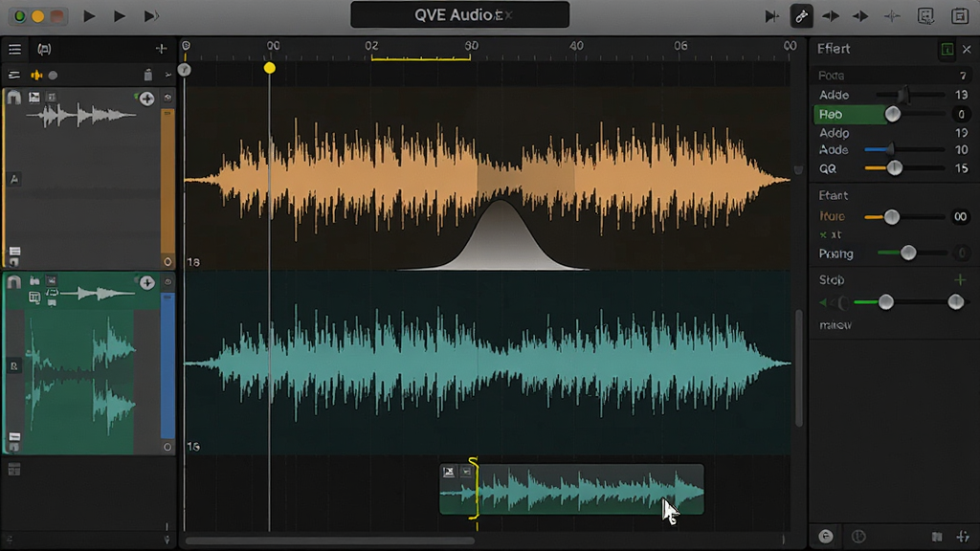Delete track using trash icon
The width and height of the screenshot is (980, 551).
(148, 75)
